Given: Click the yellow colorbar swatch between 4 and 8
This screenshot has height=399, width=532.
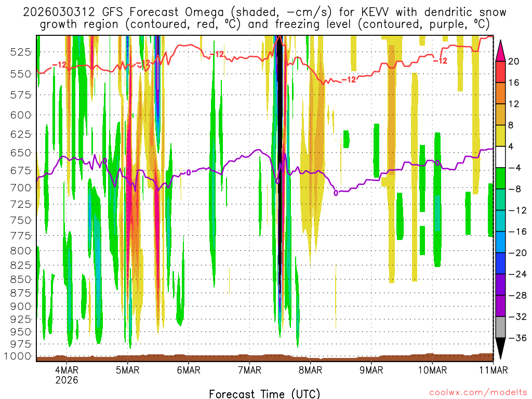Looking at the screenshot, I should pyautogui.click(x=500, y=136).
